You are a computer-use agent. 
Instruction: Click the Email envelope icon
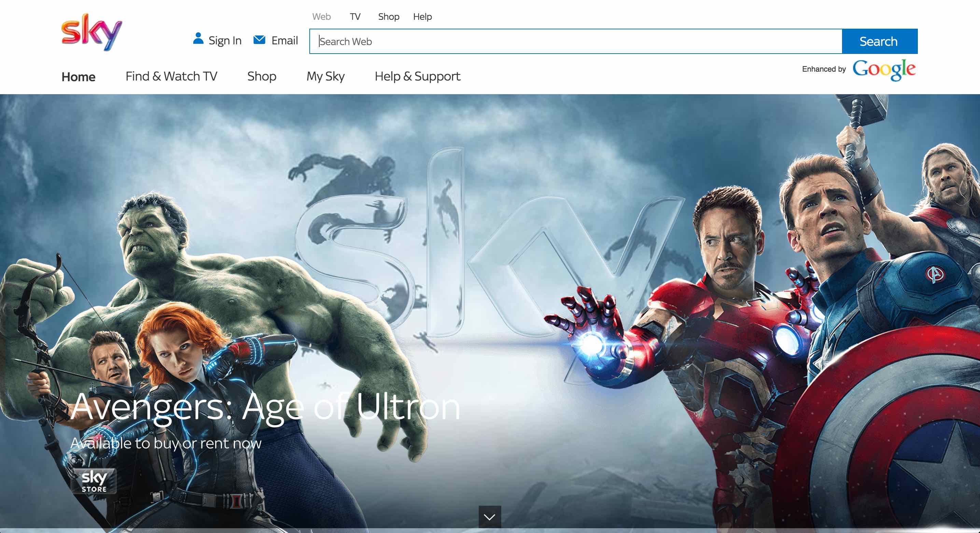pos(260,40)
